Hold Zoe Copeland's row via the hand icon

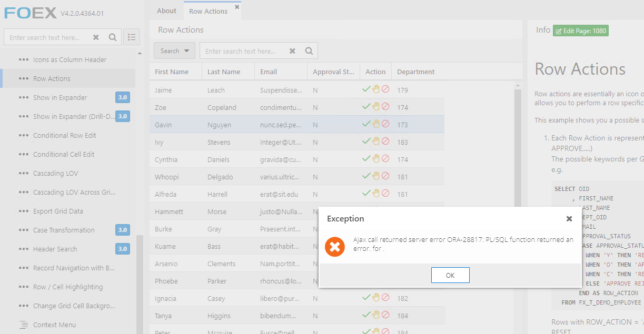pos(376,106)
